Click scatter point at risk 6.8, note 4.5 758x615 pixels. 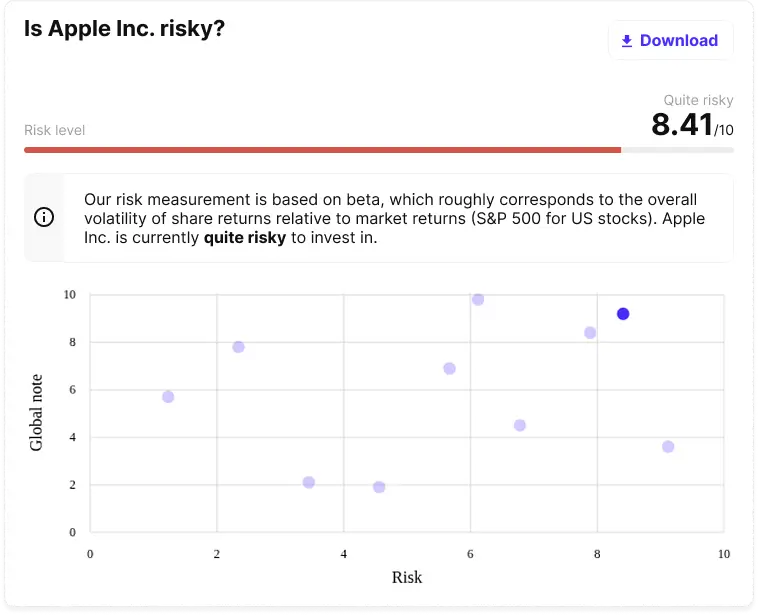coord(520,425)
